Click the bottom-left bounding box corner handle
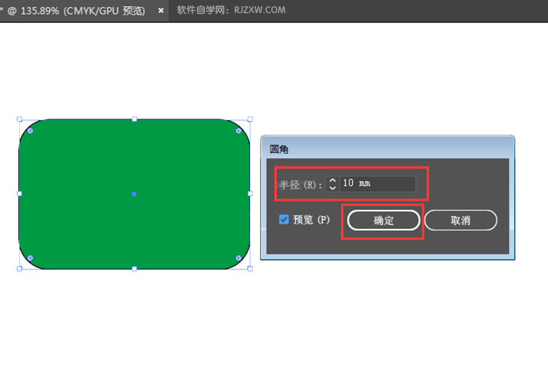The height and width of the screenshot is (392, 548). click(x=20, y=269)
